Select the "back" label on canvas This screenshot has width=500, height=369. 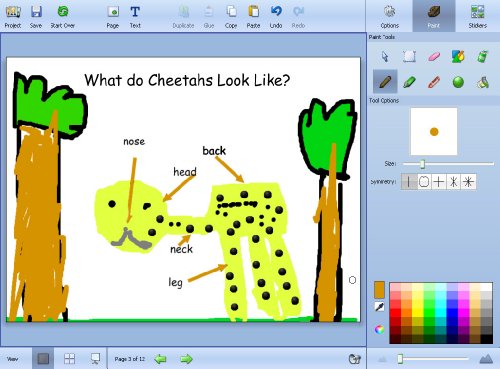214,151
